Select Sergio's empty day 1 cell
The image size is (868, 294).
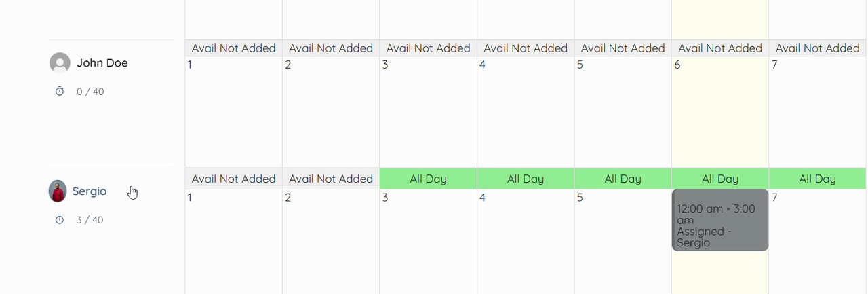[233, 241]
